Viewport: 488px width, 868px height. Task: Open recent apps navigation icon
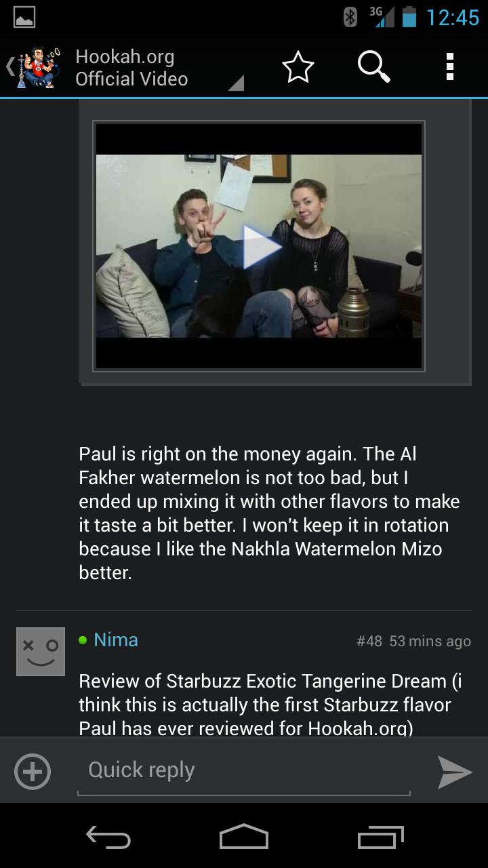coord(381,837)
